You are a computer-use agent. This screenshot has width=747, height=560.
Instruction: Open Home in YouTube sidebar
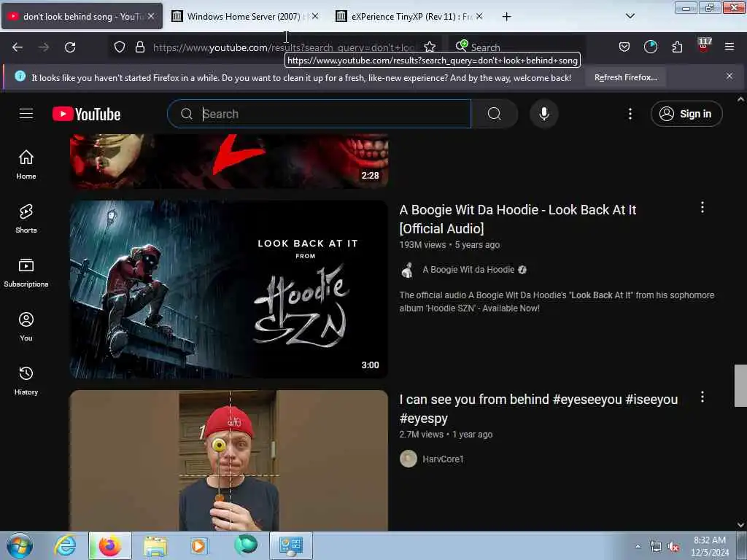click(26, 165)
